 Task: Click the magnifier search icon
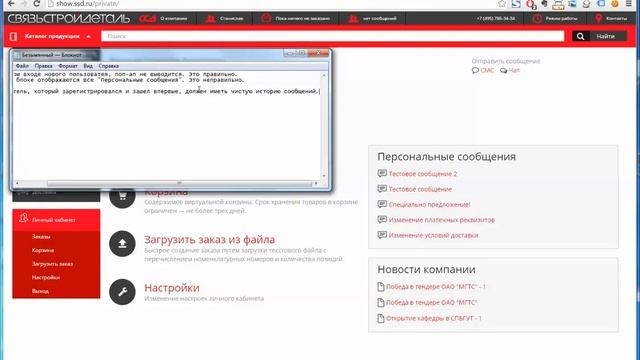[x=580, y=36]
